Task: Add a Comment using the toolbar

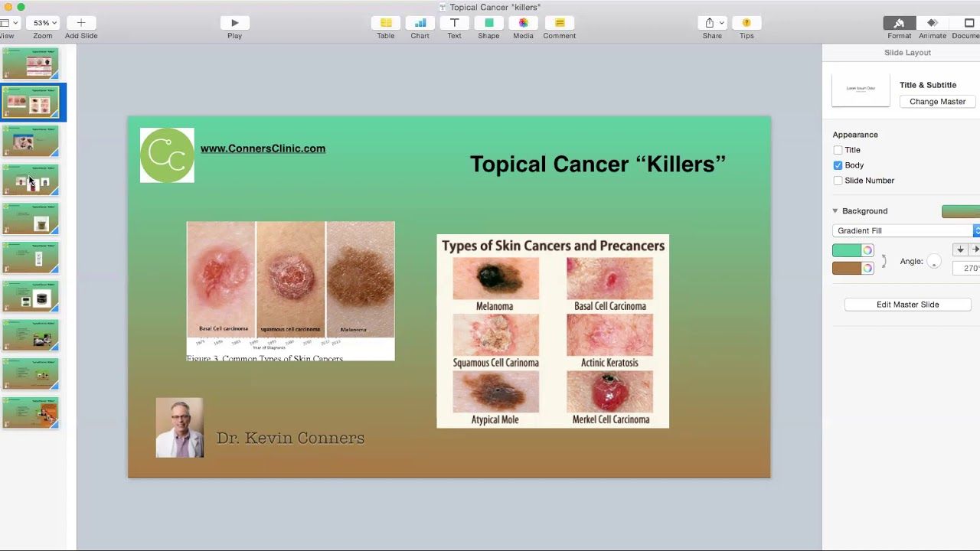Action: coord(559,23)
